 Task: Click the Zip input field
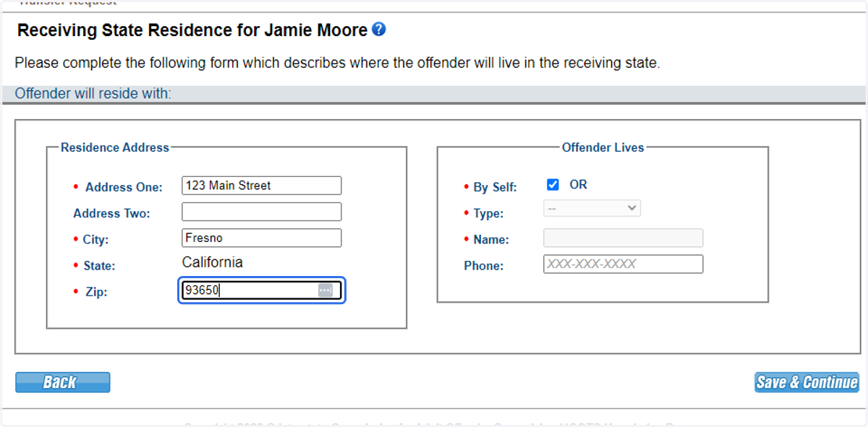(261, 290)
